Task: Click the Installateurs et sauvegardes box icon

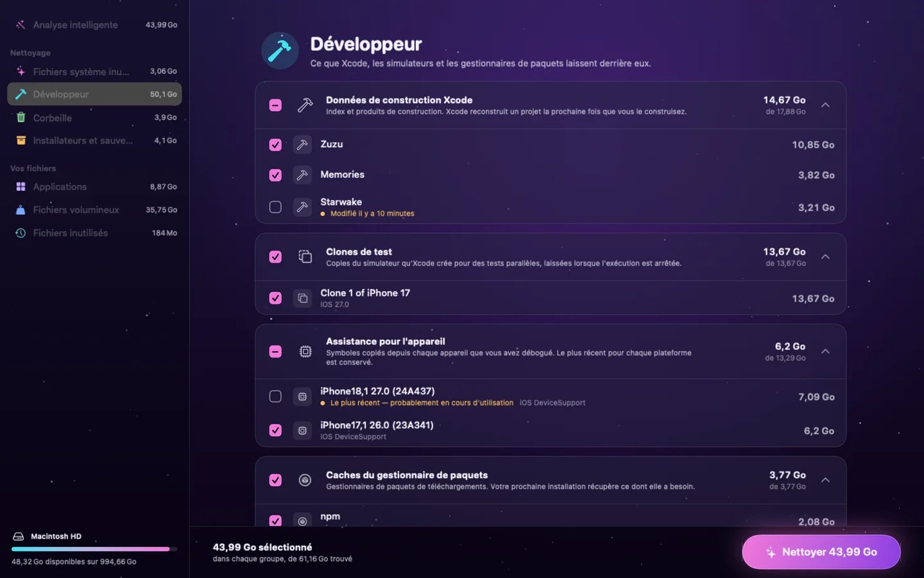Action: pos(21,141)
